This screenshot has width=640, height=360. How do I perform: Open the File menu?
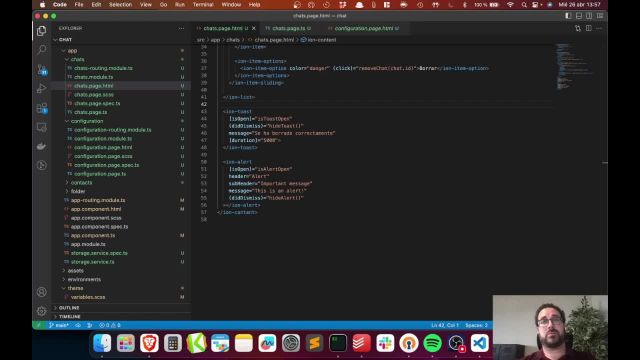(79, 4)
